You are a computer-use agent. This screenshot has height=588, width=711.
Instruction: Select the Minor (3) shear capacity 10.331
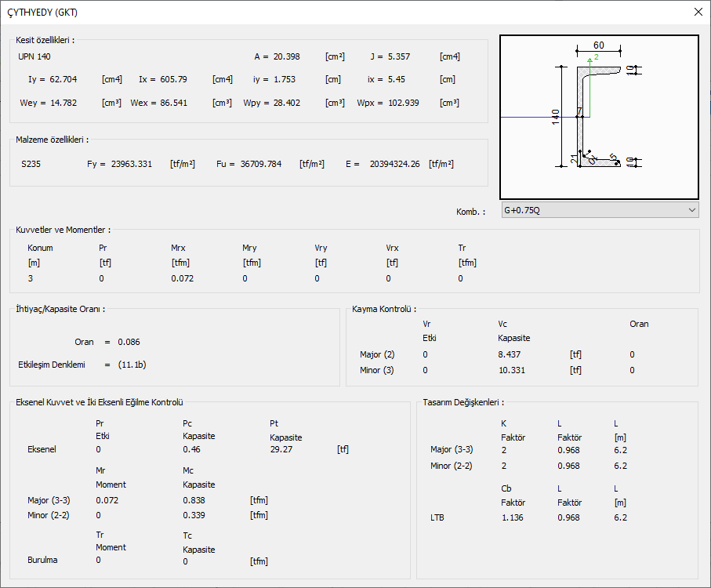coord(512,370)
